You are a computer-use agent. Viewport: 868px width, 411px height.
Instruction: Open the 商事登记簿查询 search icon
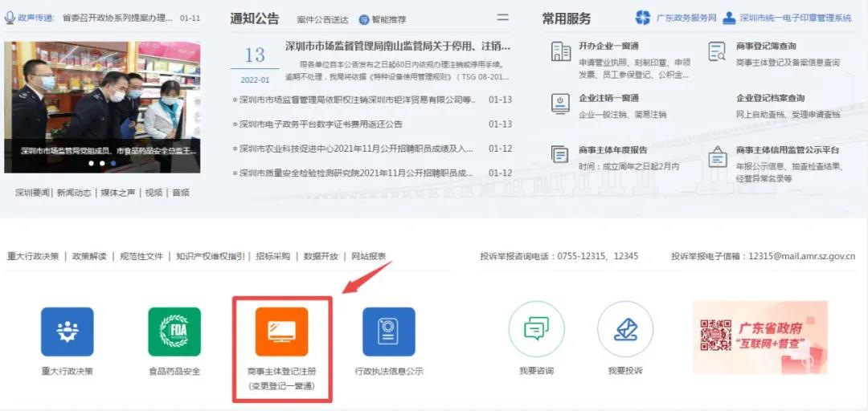(x=717, y=52)
